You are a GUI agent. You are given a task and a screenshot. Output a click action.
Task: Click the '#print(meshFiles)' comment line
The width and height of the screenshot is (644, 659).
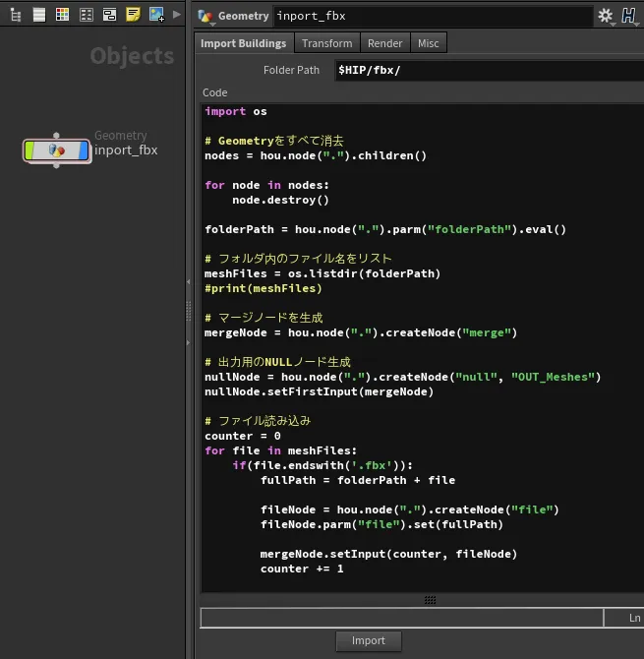click(x=263, y=288)
